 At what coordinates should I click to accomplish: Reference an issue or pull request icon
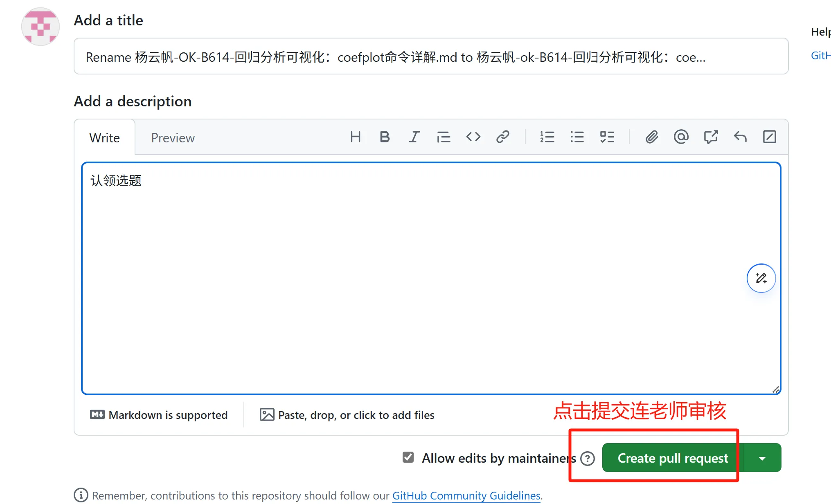tap(711, 137)
